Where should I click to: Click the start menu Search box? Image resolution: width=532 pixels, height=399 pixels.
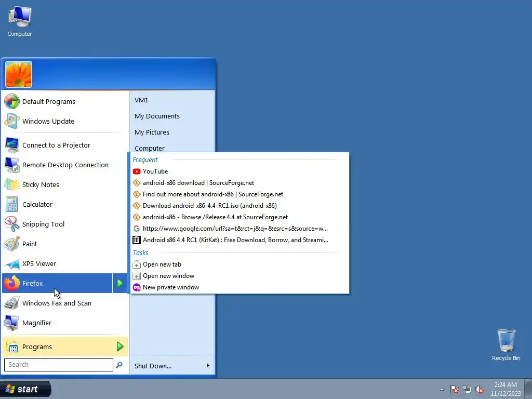tap(58, 365)
